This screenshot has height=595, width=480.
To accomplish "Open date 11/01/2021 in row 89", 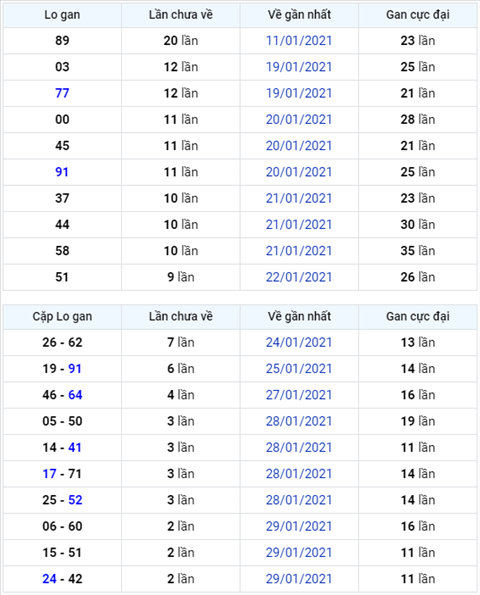I will click(299, 41).
